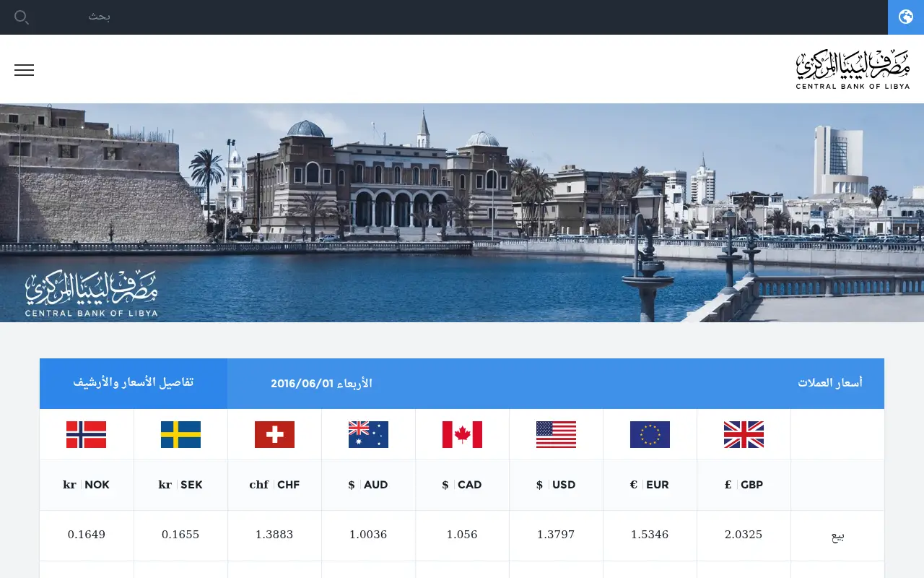Click the United Kingdom flag icon

[744, 435]
